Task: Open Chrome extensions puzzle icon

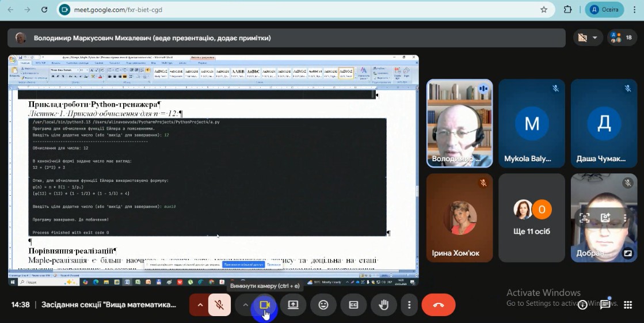Action: tap(568, 10)
